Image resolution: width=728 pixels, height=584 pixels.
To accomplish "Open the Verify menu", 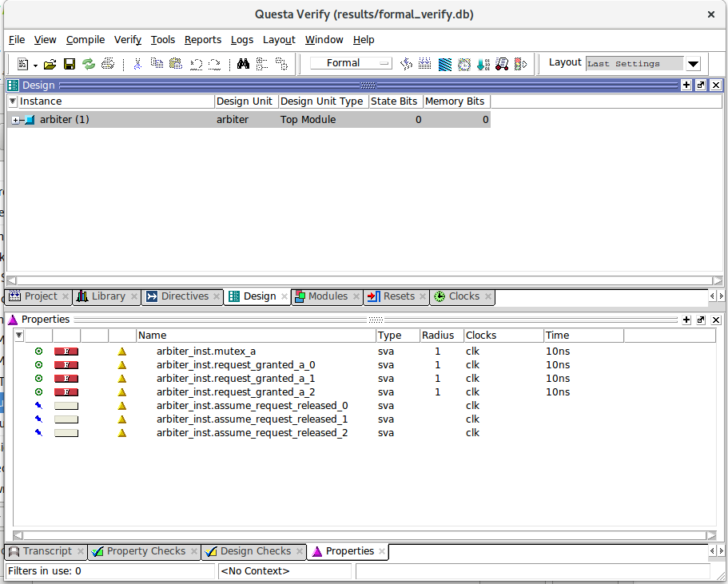I will (x=127, y=40).
